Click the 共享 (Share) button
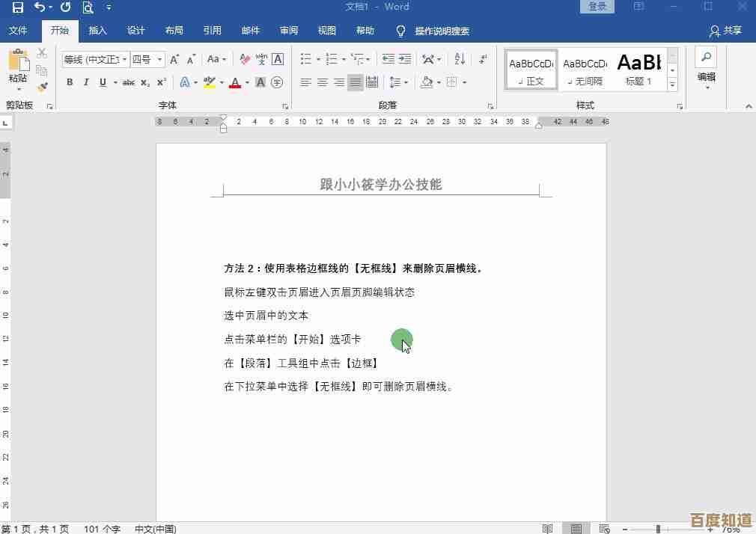 (725, 31)
